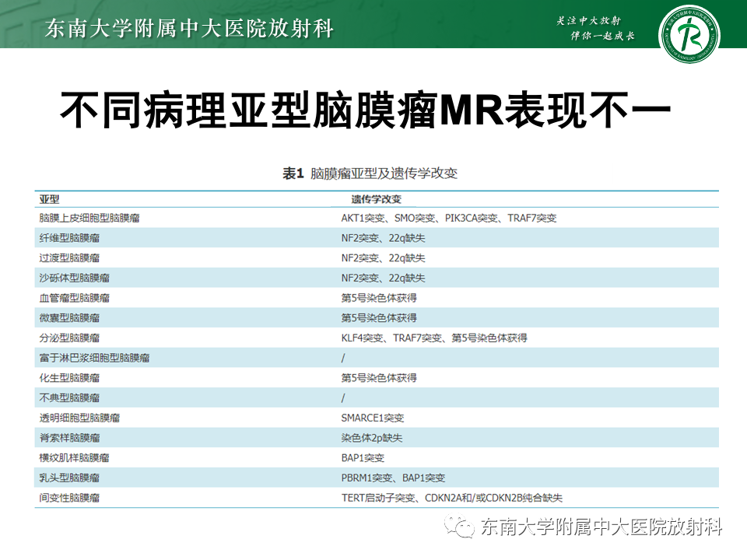
Task: Click the cell KLF4突变、TRAF7突变、第5号染色体获得
Action: 434,338
